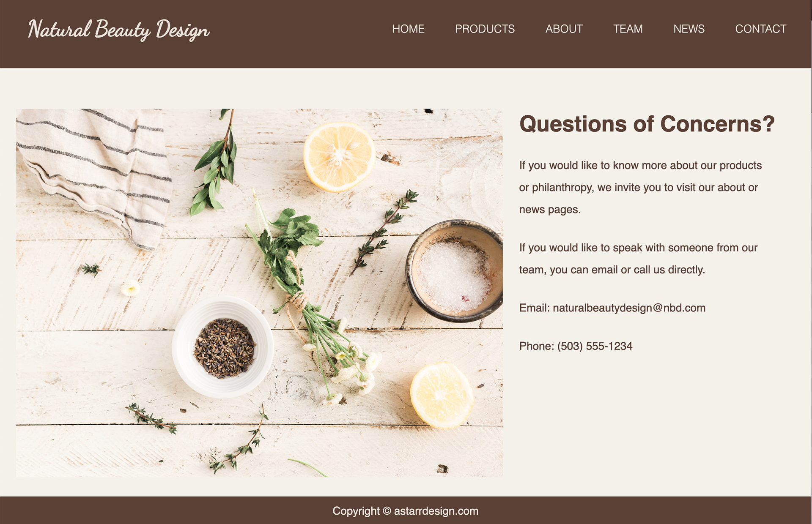
Task: Select the TEAM navigation link
Action: (628, 29)
